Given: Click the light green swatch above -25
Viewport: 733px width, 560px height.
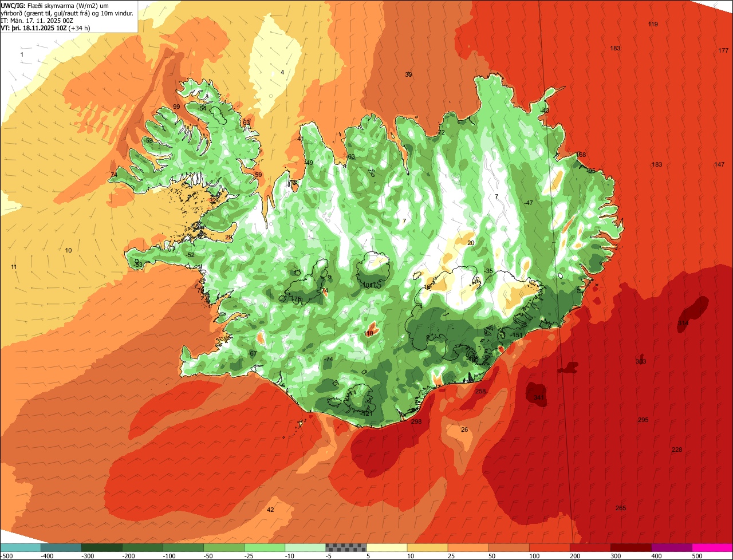Looking at the screenshot, I should pos(265,547).
